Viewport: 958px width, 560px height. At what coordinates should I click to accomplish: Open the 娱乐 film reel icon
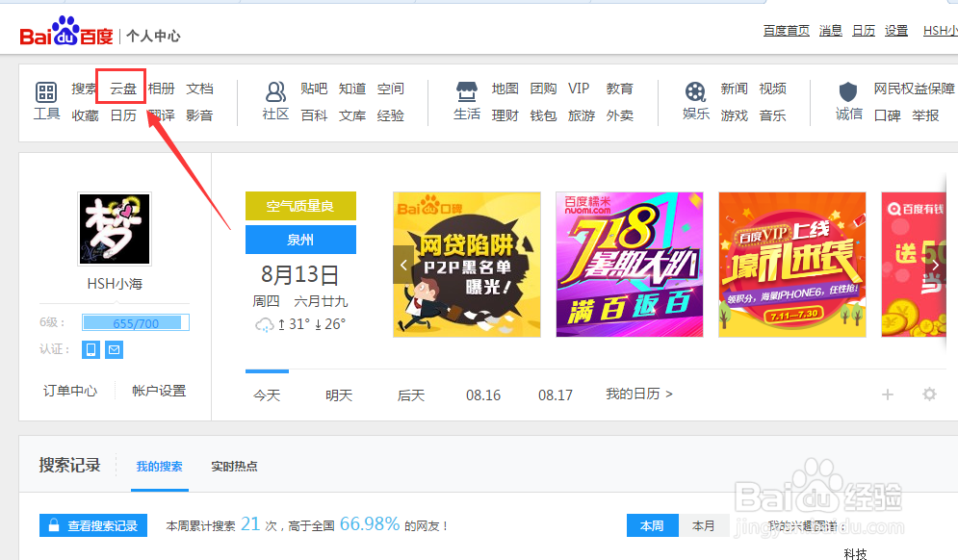coord(695,92)
